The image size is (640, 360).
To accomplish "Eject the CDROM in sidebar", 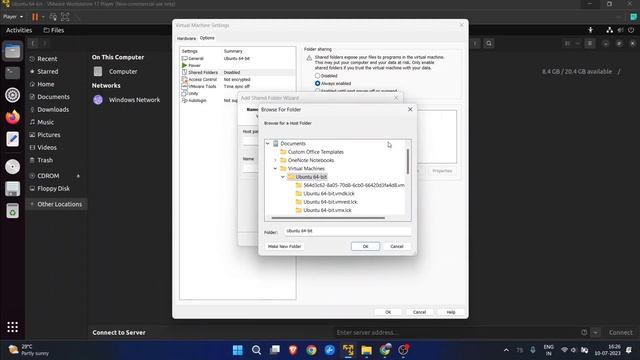I will pyautogui.click(x=78, y=176).
